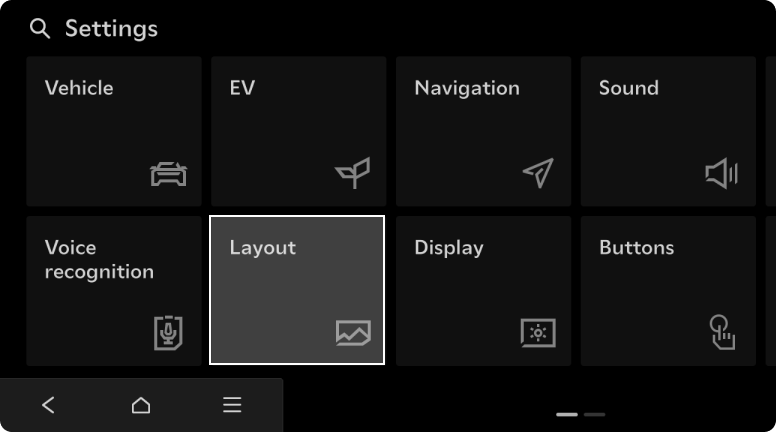Open the Navigation settings label

tap(467, 88)
